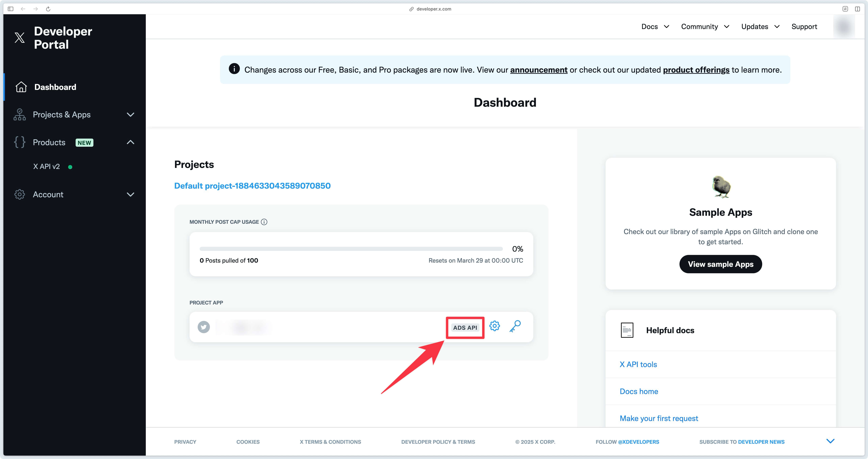Click the split view icon in browser toolbar
The height and width of the screenshot is (459, 868).
point(857,9)
